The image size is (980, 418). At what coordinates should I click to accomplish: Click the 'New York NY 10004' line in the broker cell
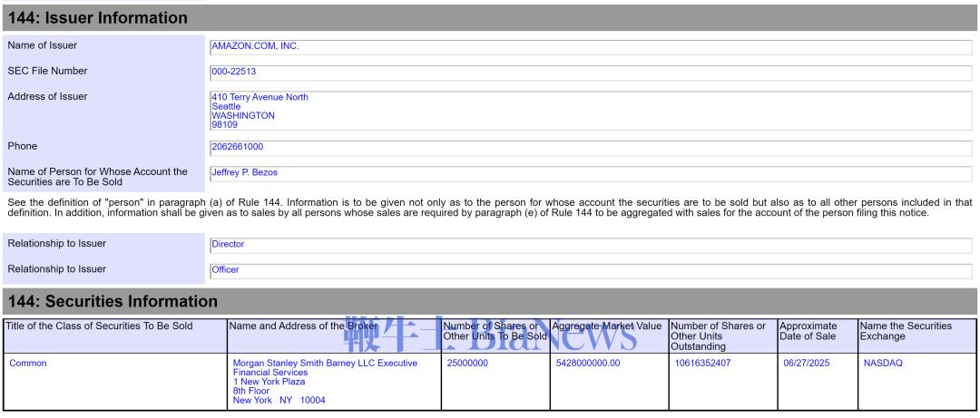pos(279,401)
